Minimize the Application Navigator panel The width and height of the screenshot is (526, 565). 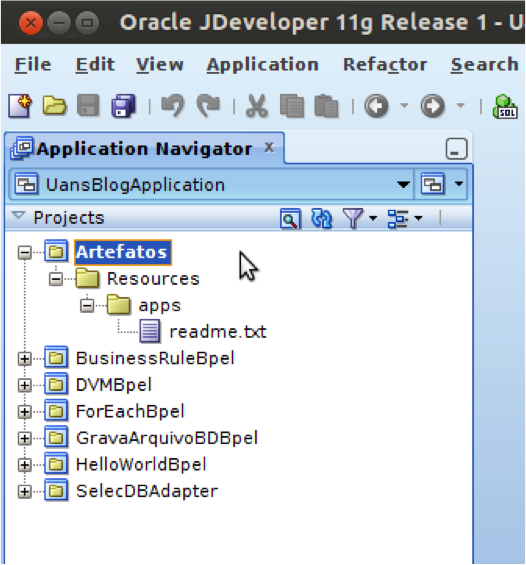pyautogui.click(x=456, y=149)
